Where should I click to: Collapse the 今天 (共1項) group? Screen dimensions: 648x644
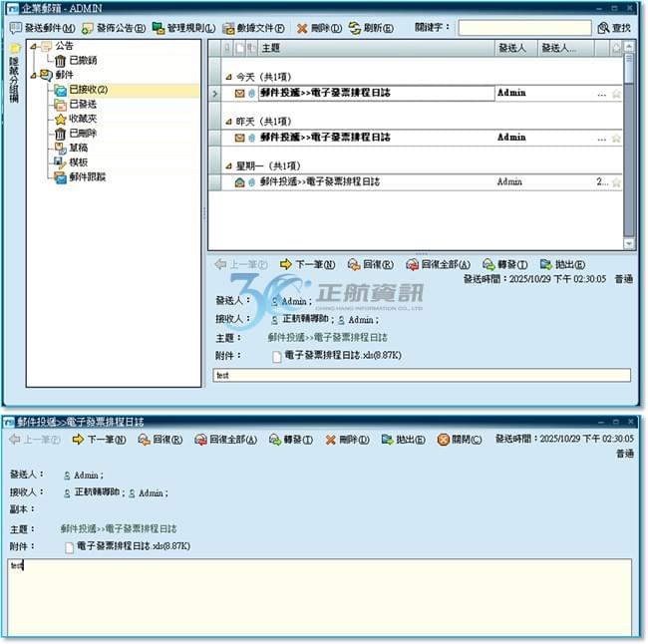pos(228,78)
